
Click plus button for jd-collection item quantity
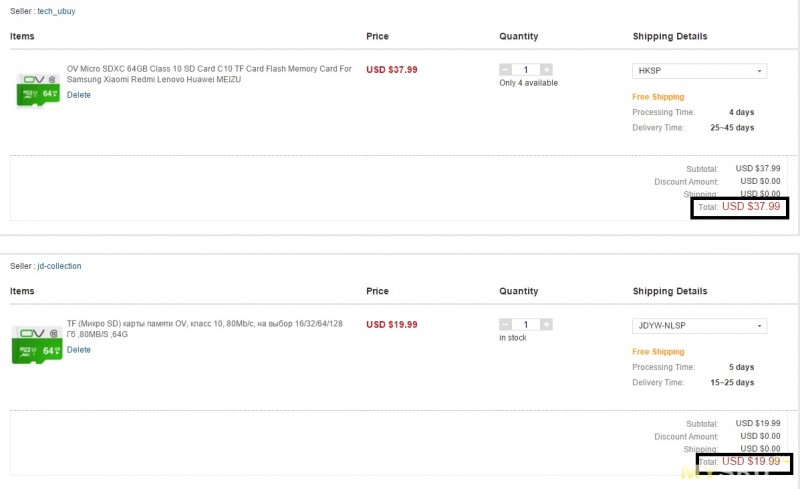(546, 326)
